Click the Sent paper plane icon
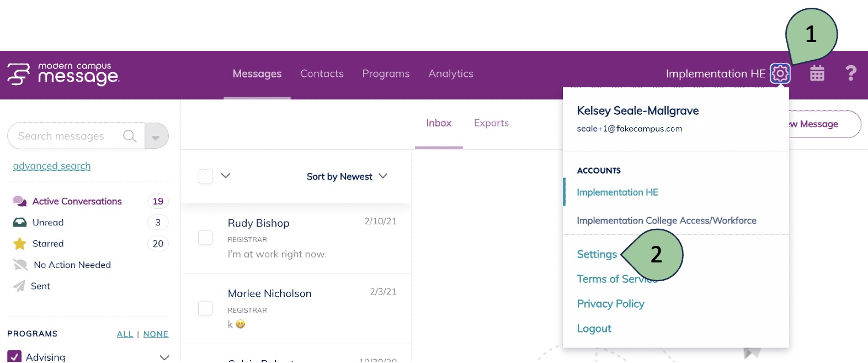 tap(19, 286)
